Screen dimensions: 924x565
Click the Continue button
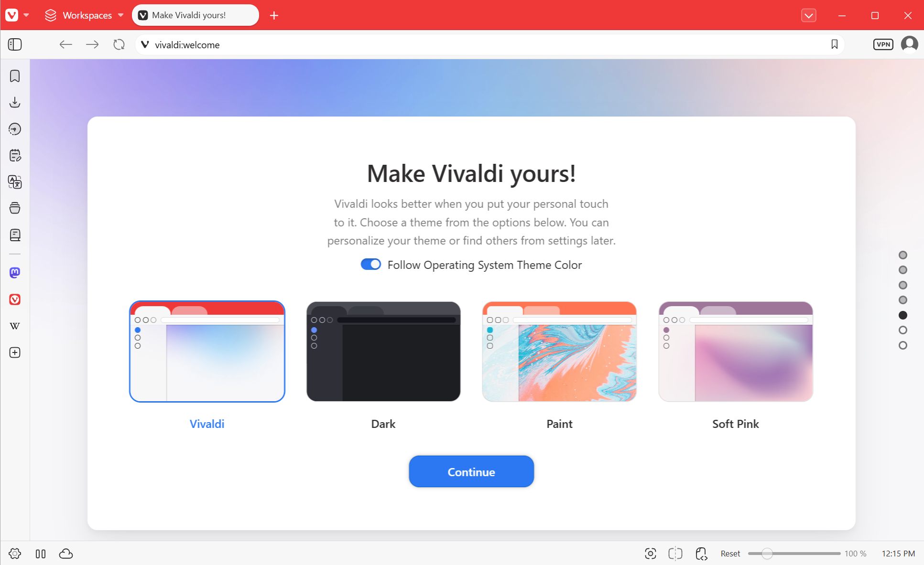471,472
